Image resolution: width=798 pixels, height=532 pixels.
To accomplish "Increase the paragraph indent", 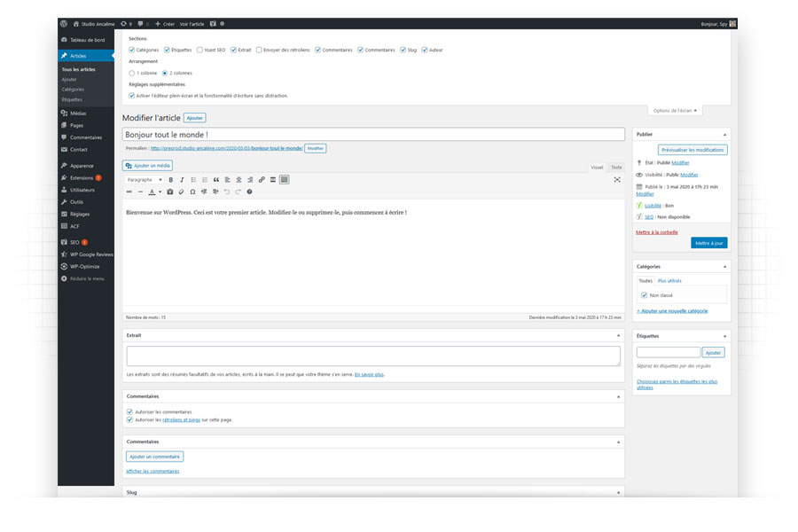I will click(x=215, y=192).
